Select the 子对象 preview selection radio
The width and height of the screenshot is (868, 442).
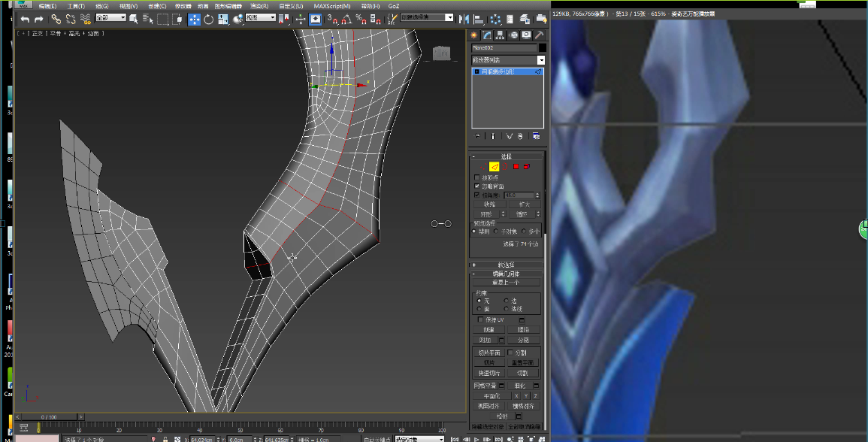(x=496, y=232)
